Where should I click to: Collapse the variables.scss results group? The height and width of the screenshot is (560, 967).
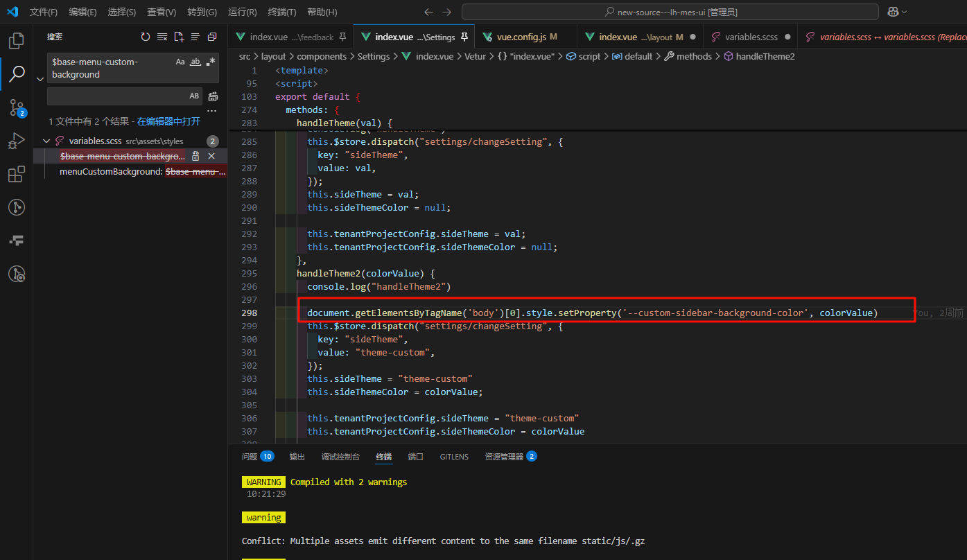click(x=46, y=141)
